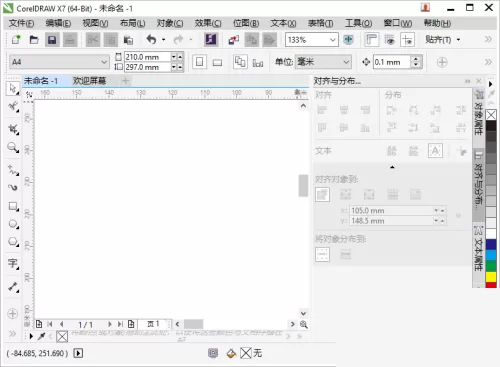Select the Pick tool in the toolbox
500x367 pixels.
click(13, 89)
